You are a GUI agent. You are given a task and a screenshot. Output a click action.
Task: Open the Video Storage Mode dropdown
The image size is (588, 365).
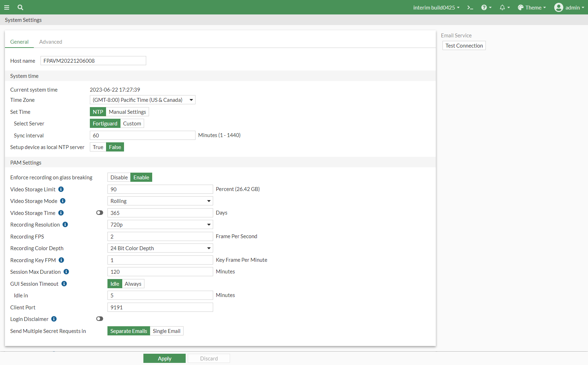tap(160, 201)
